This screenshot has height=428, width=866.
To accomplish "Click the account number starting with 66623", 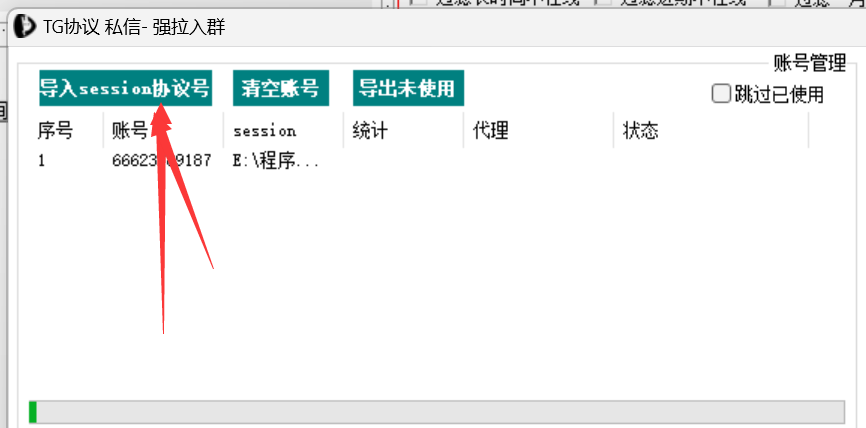I will tap(161, 160).
